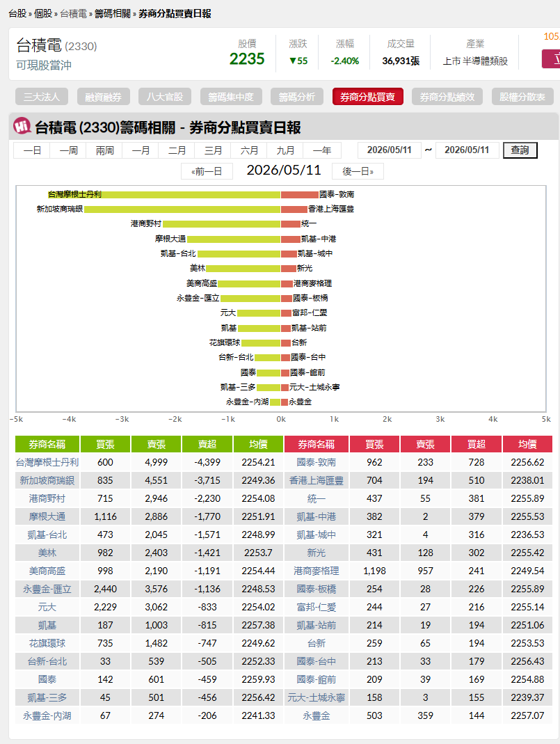Viewport: 560px width, 744px height.
Task: Open the 股權分散表 tab
Action: point(522,97)
